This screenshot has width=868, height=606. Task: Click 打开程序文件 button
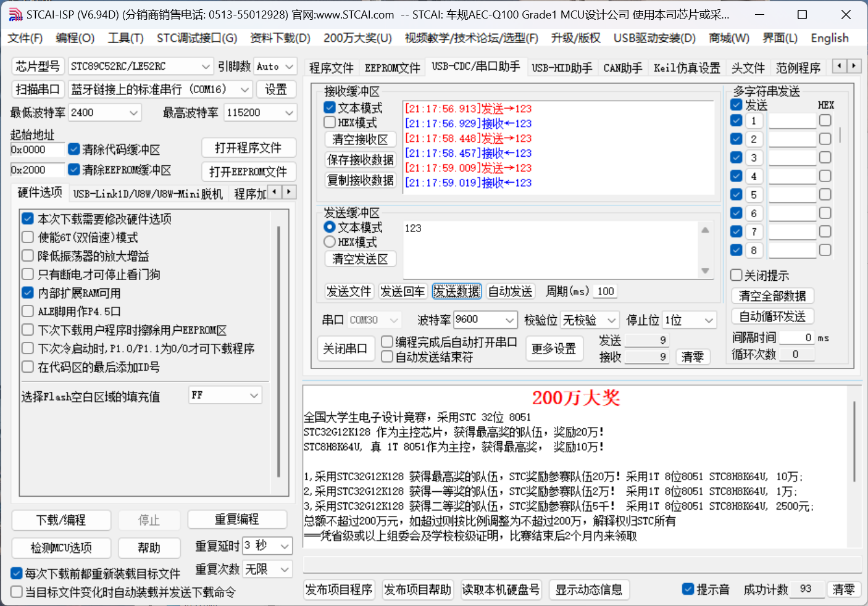(x=248, y=148)
